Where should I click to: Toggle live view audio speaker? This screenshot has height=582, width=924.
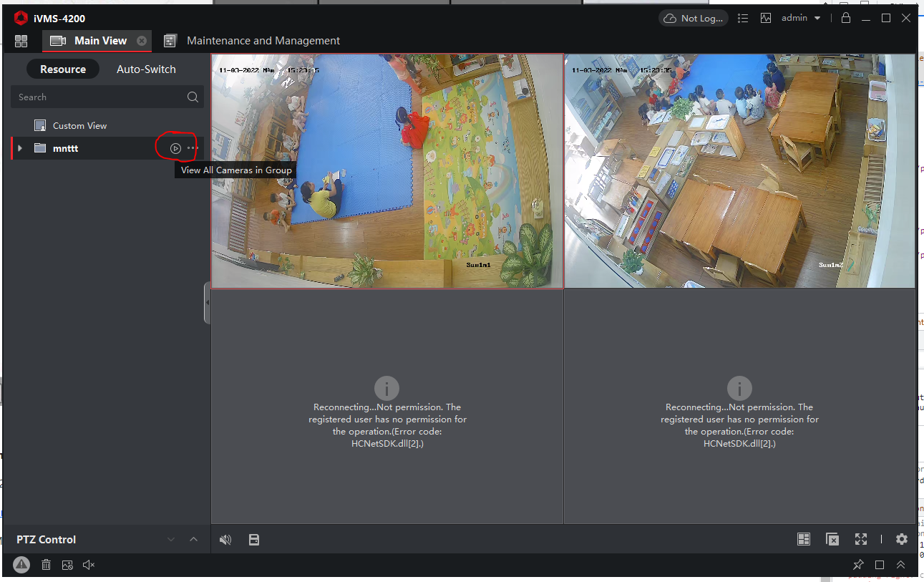click(225, 540)
